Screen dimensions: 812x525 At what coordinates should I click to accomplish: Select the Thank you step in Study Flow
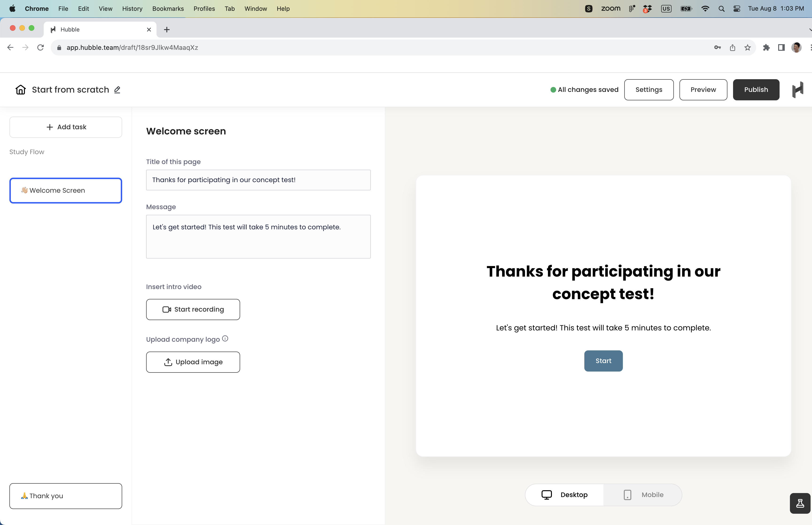66,496
